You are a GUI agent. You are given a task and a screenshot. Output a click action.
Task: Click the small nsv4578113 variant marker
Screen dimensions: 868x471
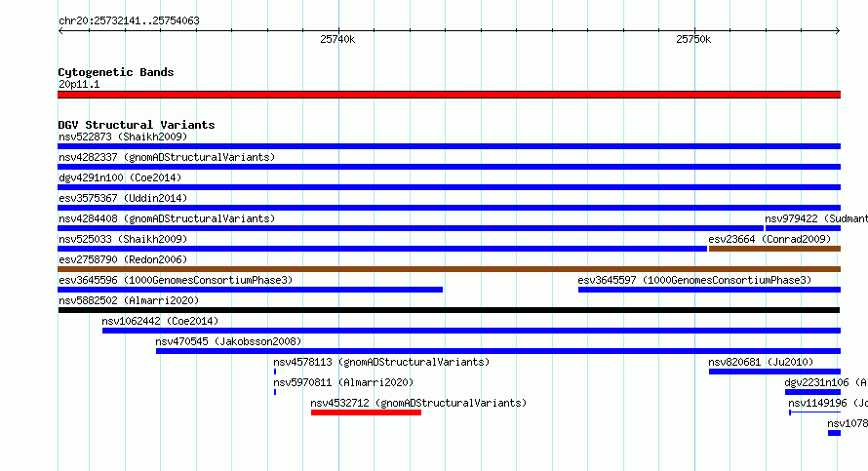(x=275, y=372)
